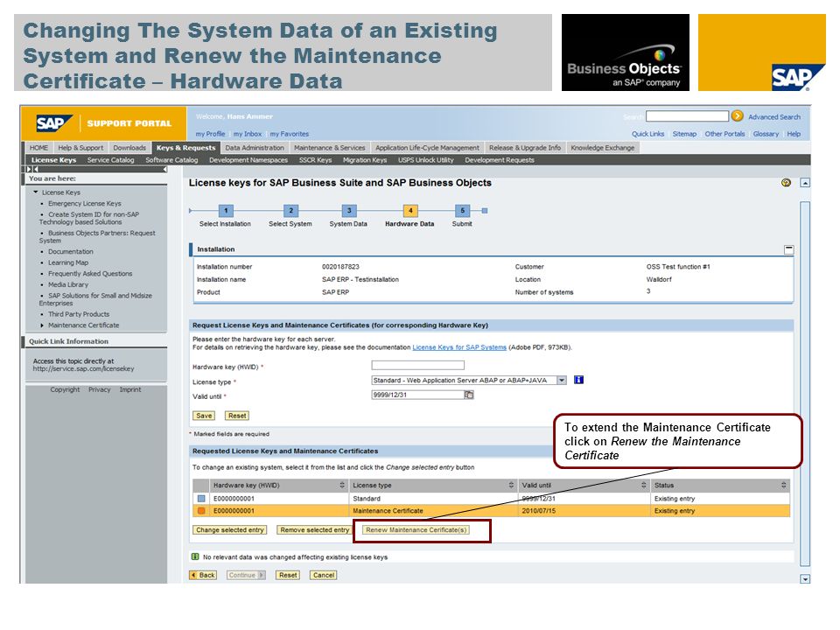Click the yellow help icon by page title
Viewport: 840px width, 630px height.
point(786,183)
